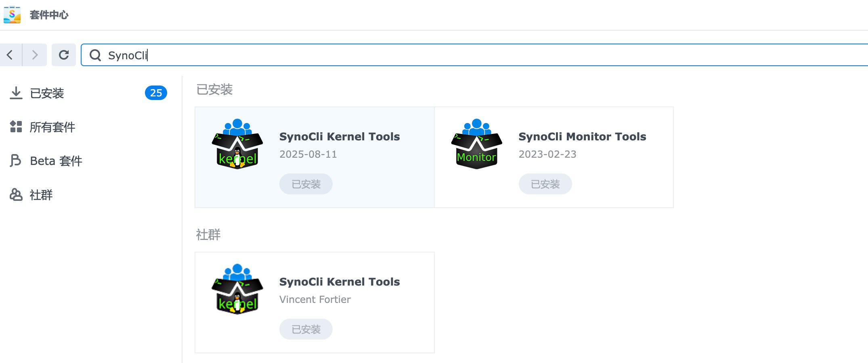868x363 pixels.
Task: Click the grid icon beside 所有套件
Action: pyautogui.click(x=16, y=127)
